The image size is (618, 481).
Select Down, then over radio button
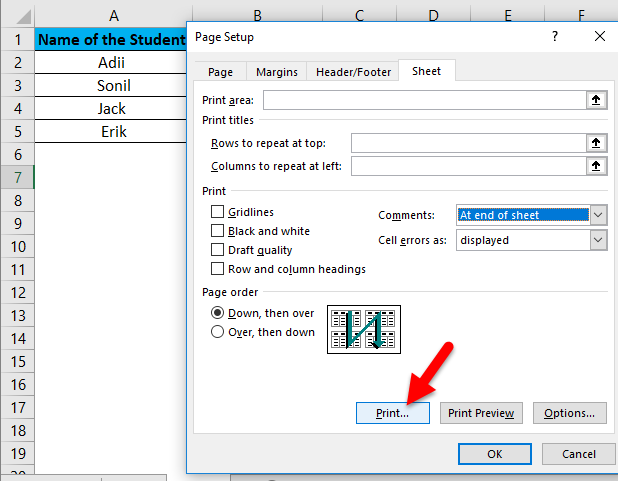point(217,313)
